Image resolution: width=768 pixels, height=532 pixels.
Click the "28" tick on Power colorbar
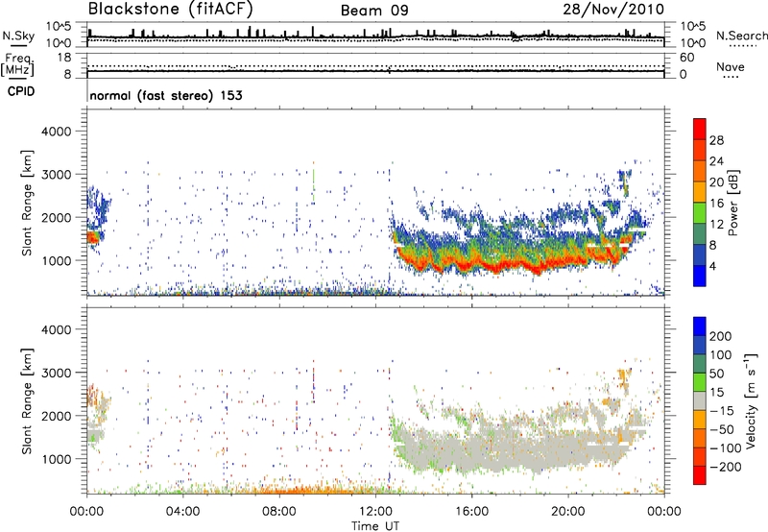716,140
